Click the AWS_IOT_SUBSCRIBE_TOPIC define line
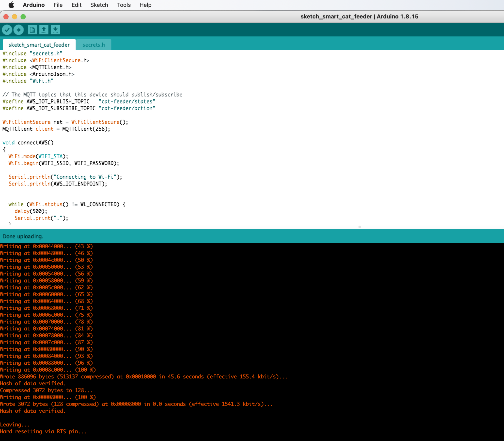The height and width of the screenshot is (441, 504). pyautogui.click(x=79, y=108)
